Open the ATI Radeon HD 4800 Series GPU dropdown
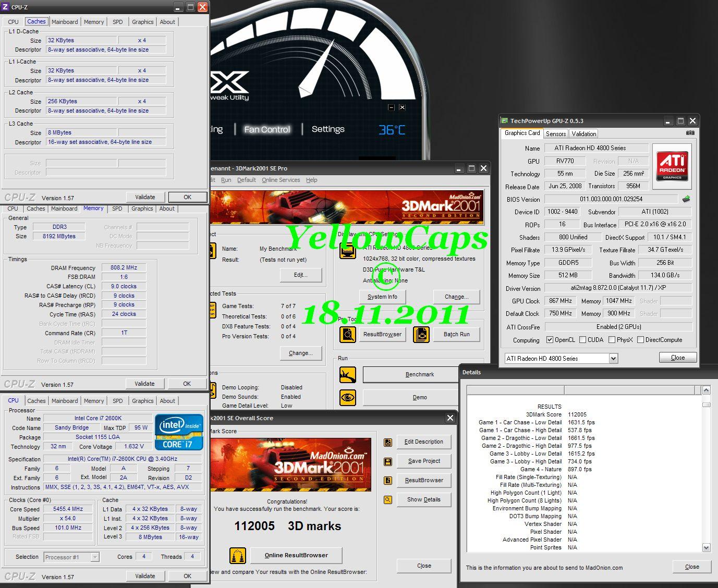718x588 pixels. [613, 359]
